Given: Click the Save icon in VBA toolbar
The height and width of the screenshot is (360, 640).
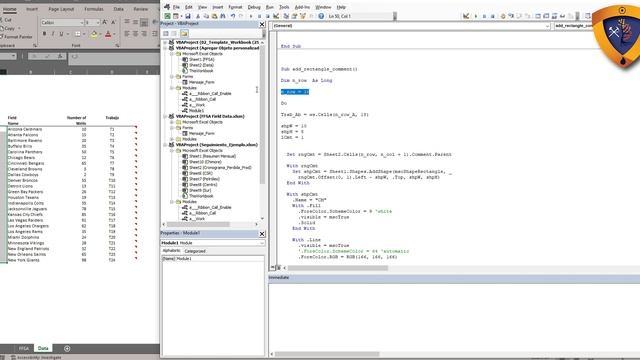Looking at the screenshot, I should tap(188, 16).
